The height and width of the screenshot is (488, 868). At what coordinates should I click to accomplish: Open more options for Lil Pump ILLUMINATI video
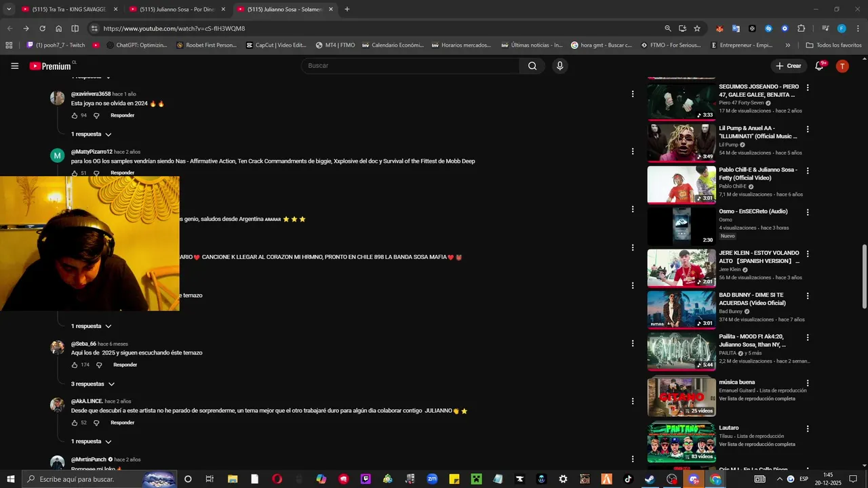click(808, 129)
